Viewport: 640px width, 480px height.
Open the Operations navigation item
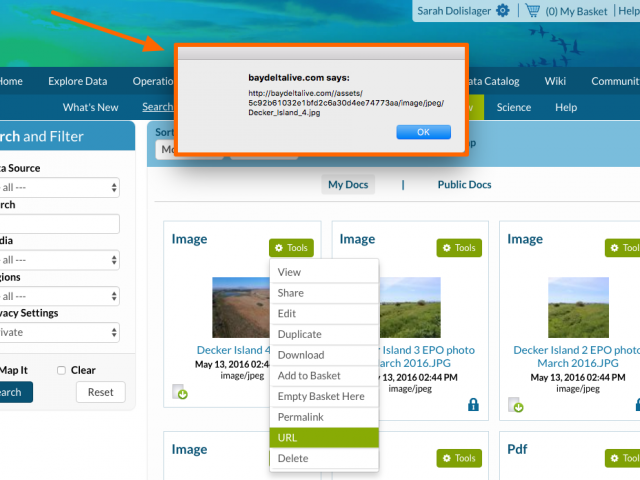pos(153,81)
